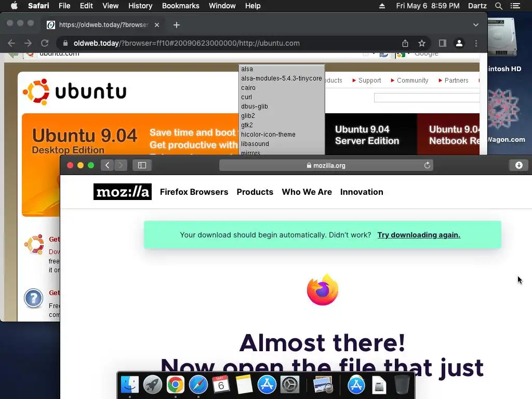Select hicolor-icon-theme in the list
The height and width of the screenshot is (399, 532).
[x=282, y=135]
